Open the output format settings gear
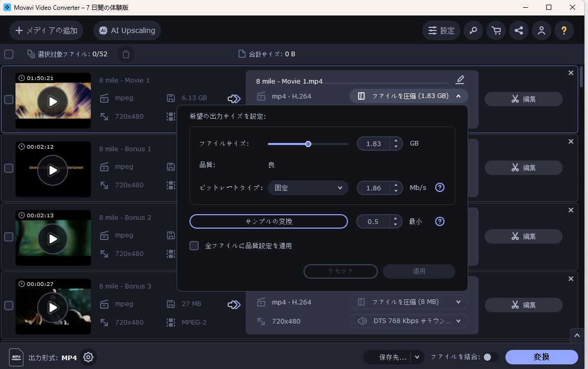The image size is (588, 369). 88,357
